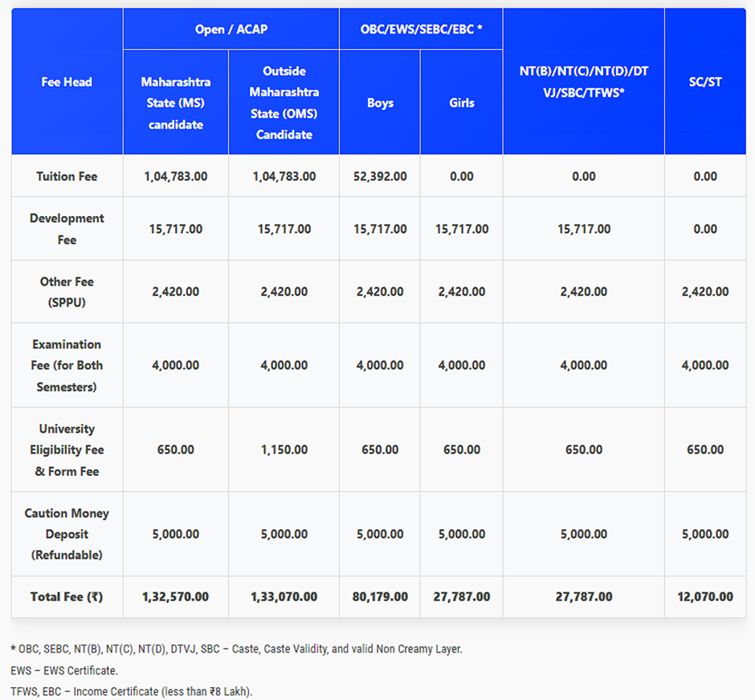This screenshot has height=700, width=755.
Task: Click the Other Fee (SPPU) row label
Action: pyautogui.click(x=67, y=292)
